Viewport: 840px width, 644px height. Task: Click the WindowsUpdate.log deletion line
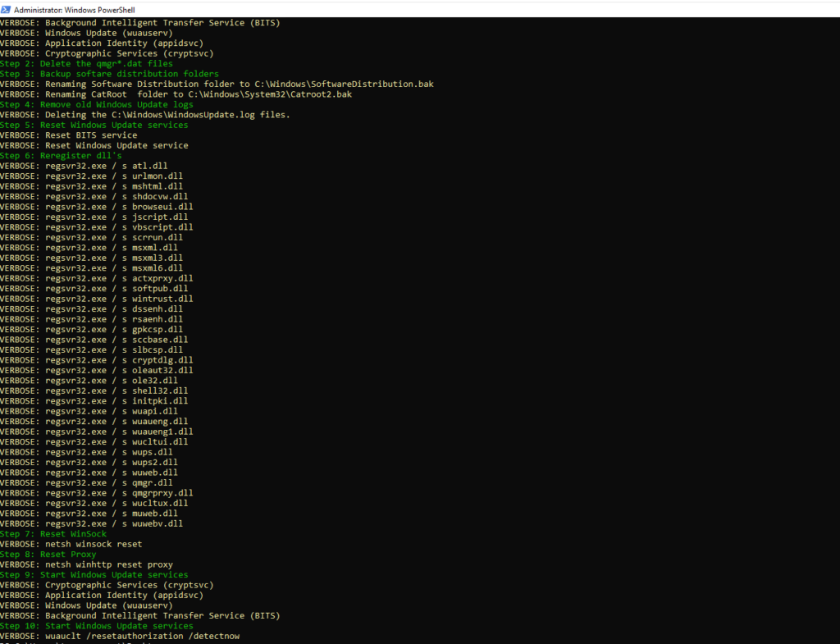pos(145,115)
